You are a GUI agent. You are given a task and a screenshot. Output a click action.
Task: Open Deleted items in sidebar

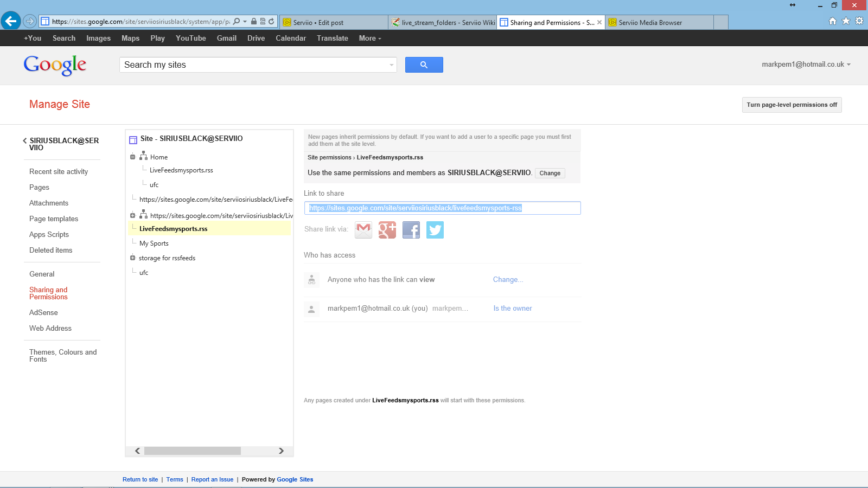(50, 250)
